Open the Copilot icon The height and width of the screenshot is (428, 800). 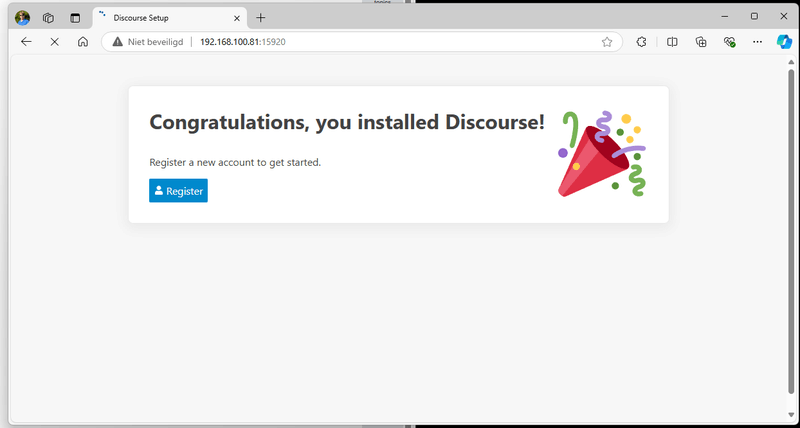pos(784,42)
